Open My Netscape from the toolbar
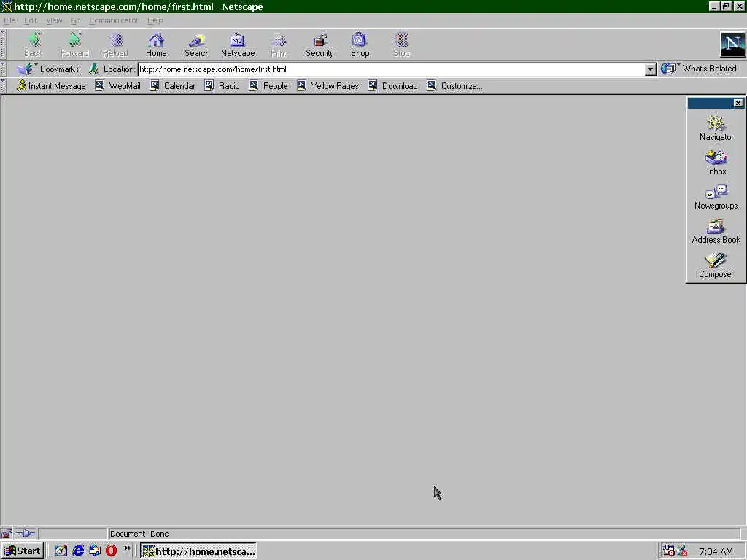 click(238, 44)
